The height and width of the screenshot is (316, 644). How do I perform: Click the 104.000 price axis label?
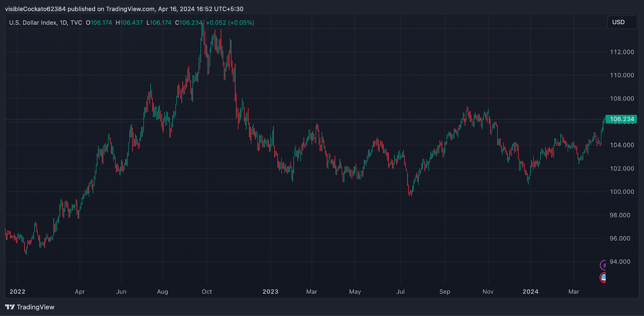point(622,145)
